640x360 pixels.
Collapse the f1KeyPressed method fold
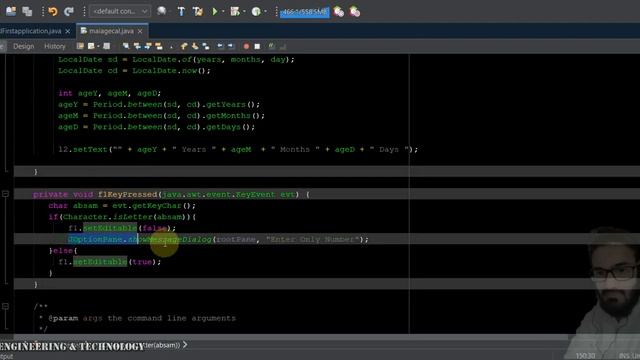tap(5, 194)
